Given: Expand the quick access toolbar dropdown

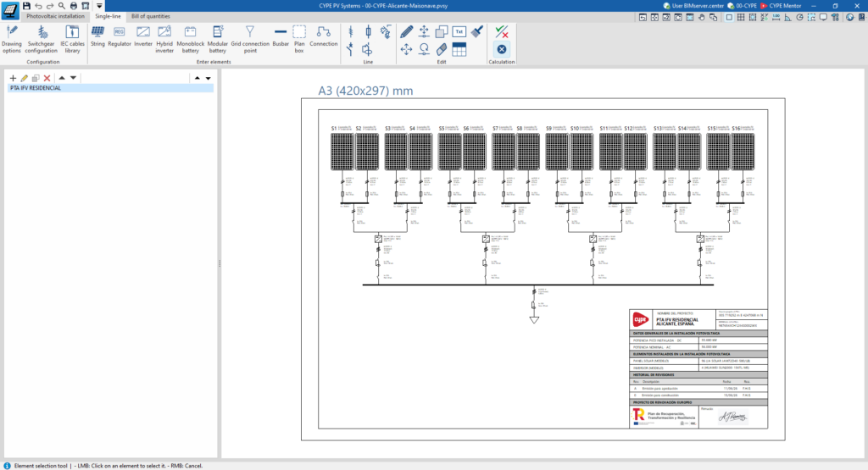Looking at the screenshot, I should [99, 6].
